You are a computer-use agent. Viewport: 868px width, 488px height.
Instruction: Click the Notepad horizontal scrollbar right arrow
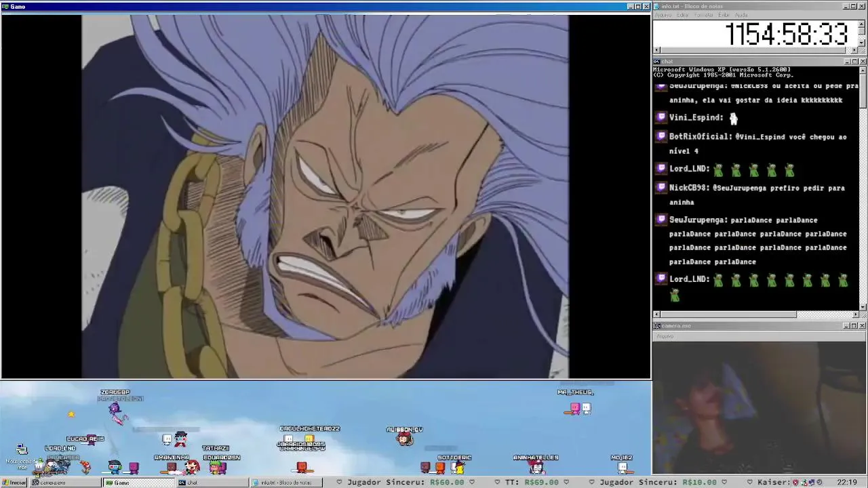click(854, 50)
